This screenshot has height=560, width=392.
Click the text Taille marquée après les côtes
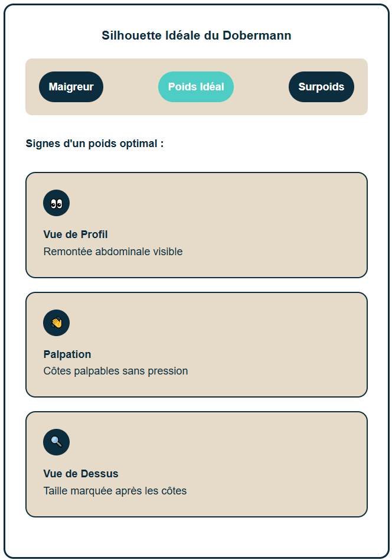pos(115,491)
